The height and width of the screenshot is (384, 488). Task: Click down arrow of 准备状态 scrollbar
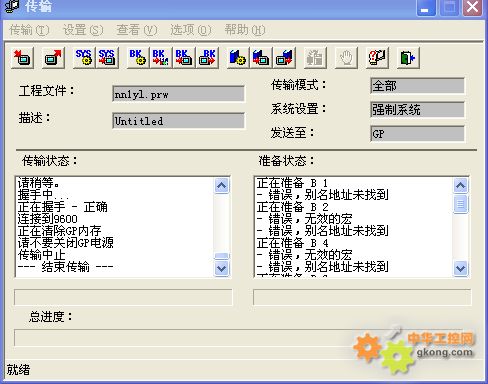[x=461, y=268]
